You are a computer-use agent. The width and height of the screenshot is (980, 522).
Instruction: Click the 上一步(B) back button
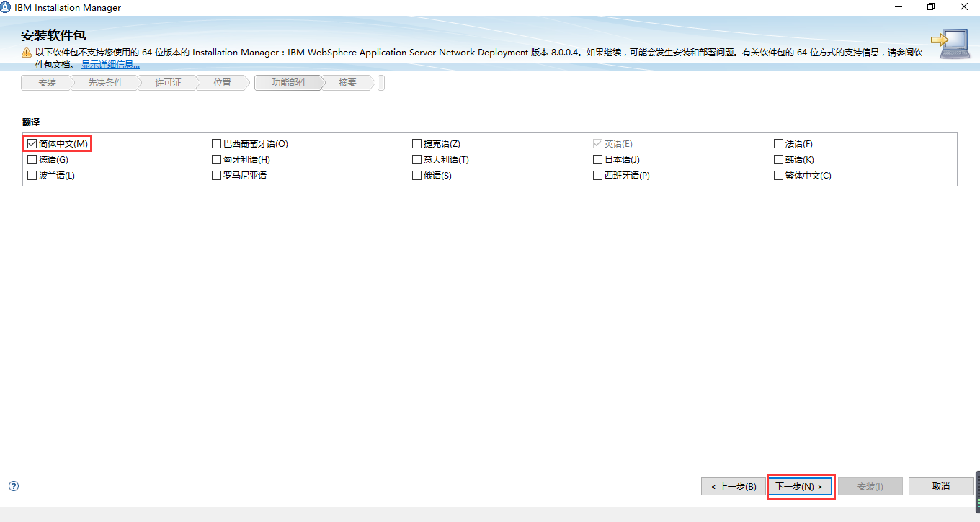coord(734,487)
